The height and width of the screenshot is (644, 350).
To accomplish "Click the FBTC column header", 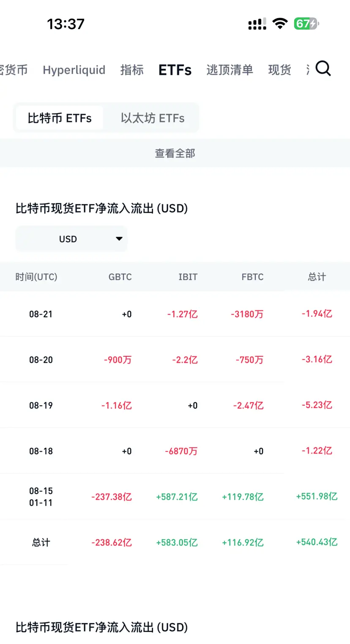I will (252, 277).
